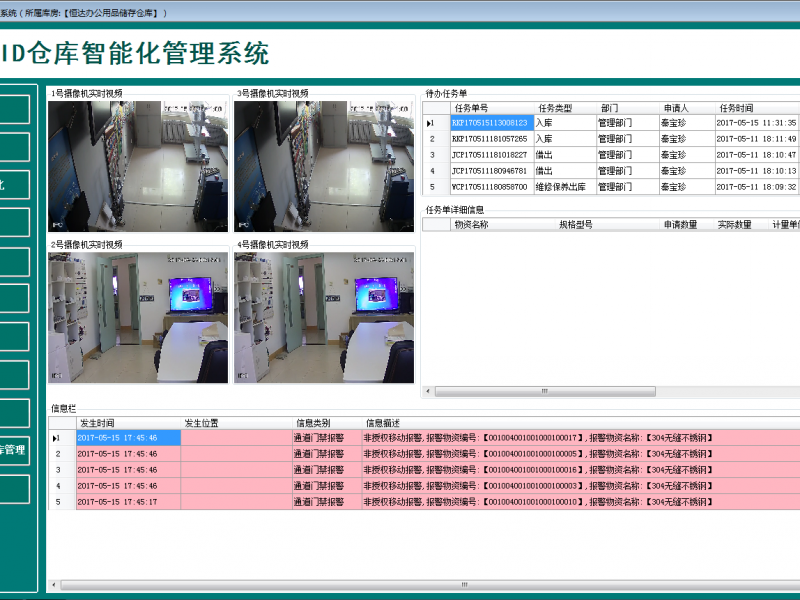This screenshot has width=800, height=600.
Task: Select the camera 2 real-time video
Action: [138, 317]
